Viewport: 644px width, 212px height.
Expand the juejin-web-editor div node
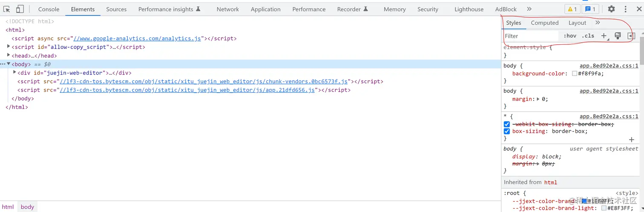click(15, 72)
